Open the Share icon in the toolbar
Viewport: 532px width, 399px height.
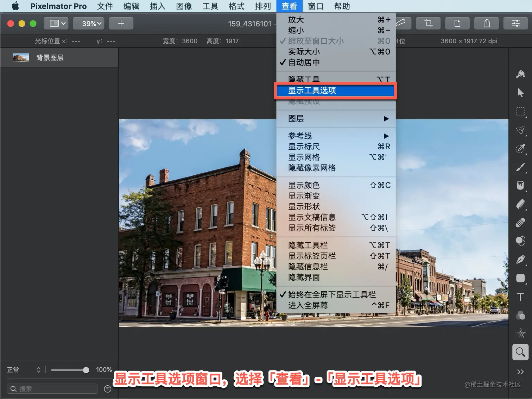click(x=487, y=23)
